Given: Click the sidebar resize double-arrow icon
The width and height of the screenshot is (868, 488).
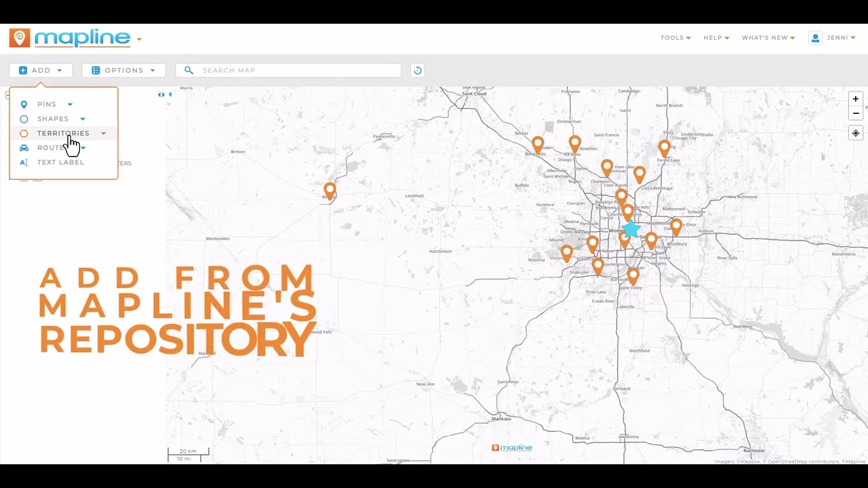Looking at the screenshot, I should [161, 95].
